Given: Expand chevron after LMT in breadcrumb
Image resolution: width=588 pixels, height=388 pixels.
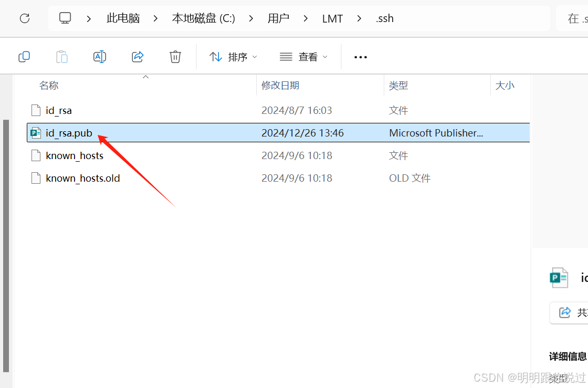Looking at the screenshot, I should (x=359, y=18).
